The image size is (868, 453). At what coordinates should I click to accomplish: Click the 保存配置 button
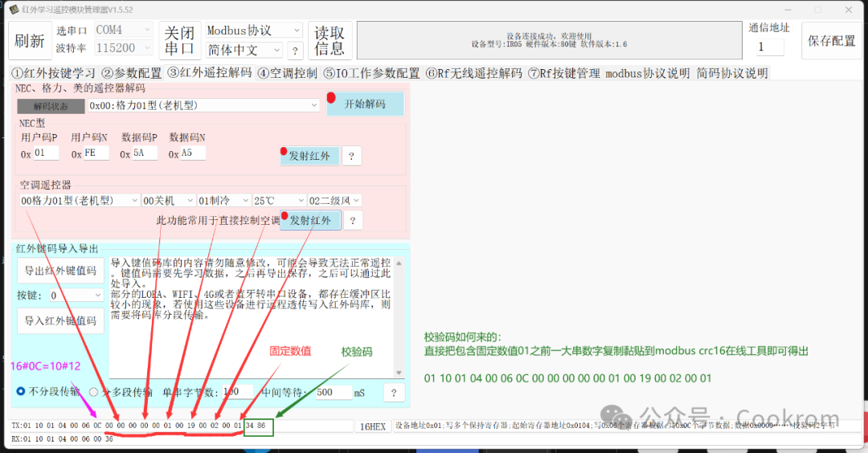click(x=832, y=41)
